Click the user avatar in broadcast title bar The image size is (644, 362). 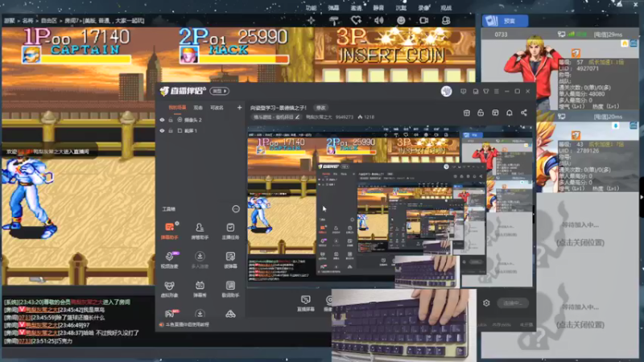447,91
